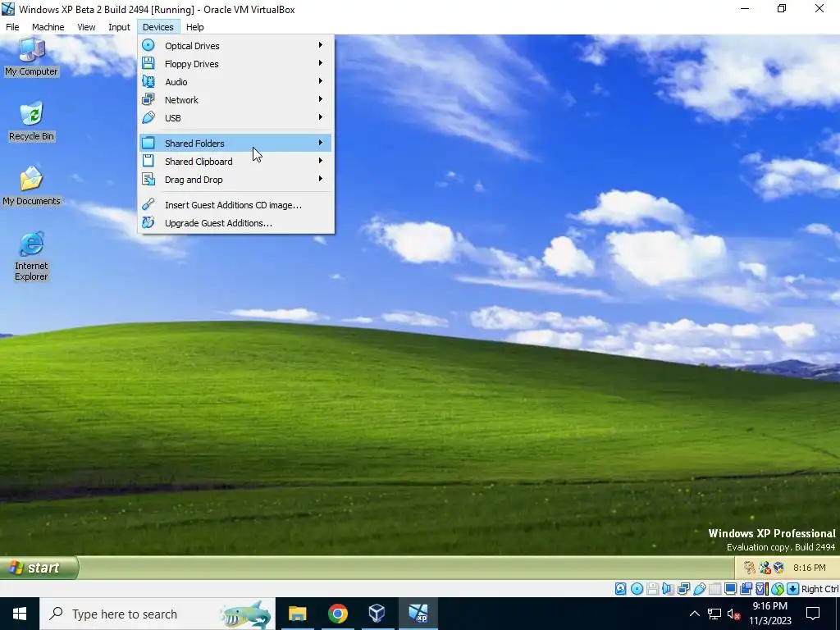This screenshot has width=840, height=630.
Task: Select the My Documents desktop icon
Action: 31,186
